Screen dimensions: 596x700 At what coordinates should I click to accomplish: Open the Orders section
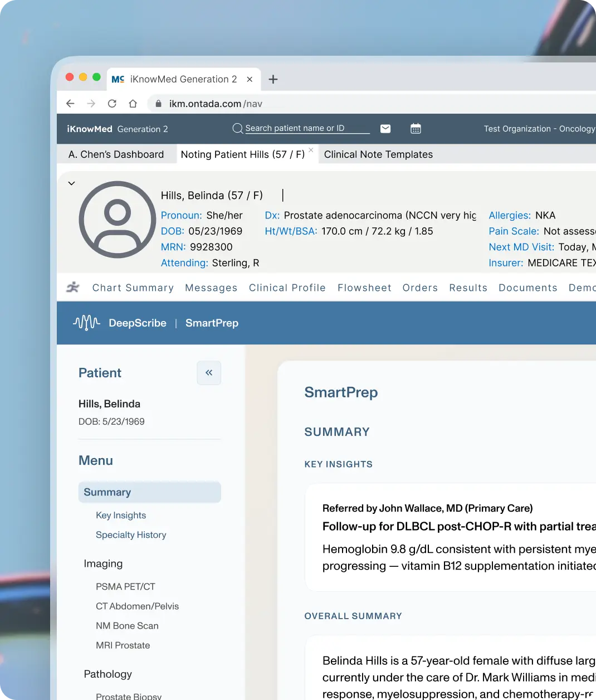coord(420,288)
